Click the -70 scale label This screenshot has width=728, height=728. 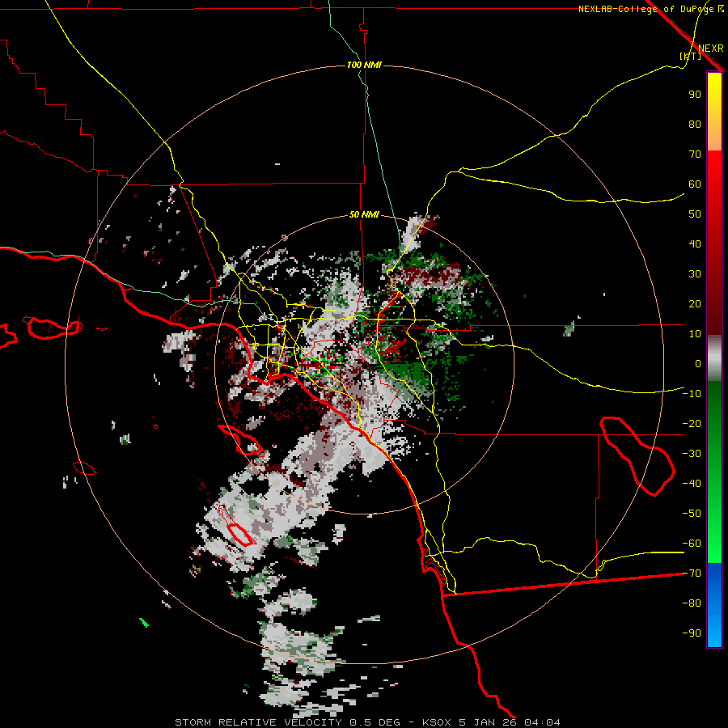point(692,574)
